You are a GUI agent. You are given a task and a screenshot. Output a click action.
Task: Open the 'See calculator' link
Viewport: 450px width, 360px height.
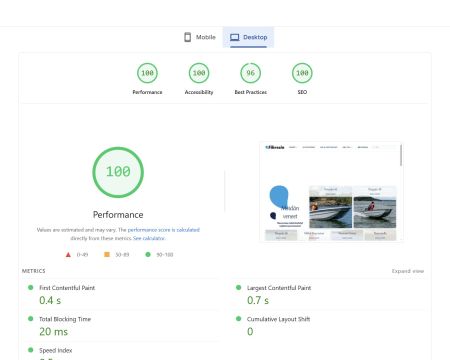point(149,238)
